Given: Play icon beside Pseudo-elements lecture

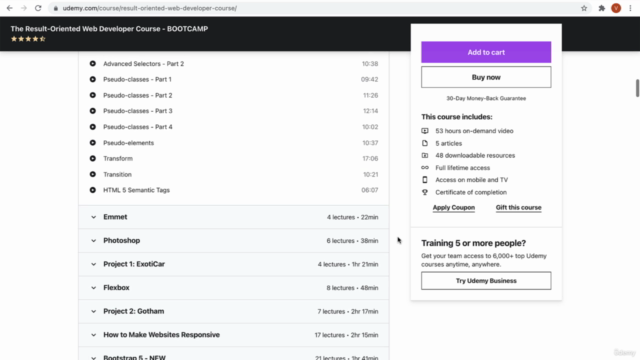Looking at the screenshot, I should coord(93,143).
